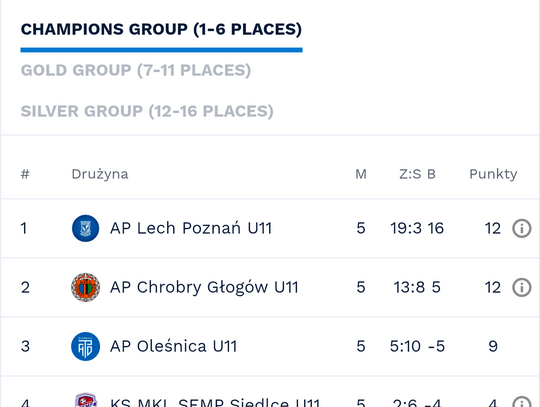Click the Drużyna column header

click(x=100, y=174)
